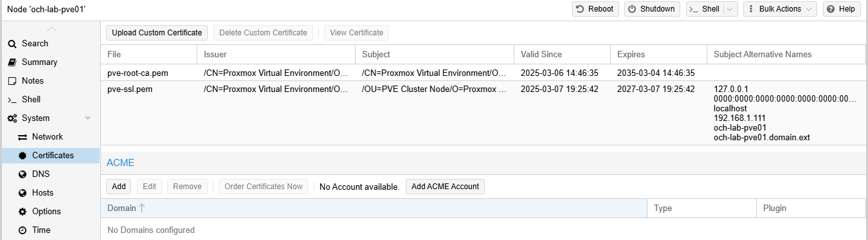The height and width of the screenshot is (240, 868).
Task: Collapse the System tree arrow
Action: click(x=87, y=118)
